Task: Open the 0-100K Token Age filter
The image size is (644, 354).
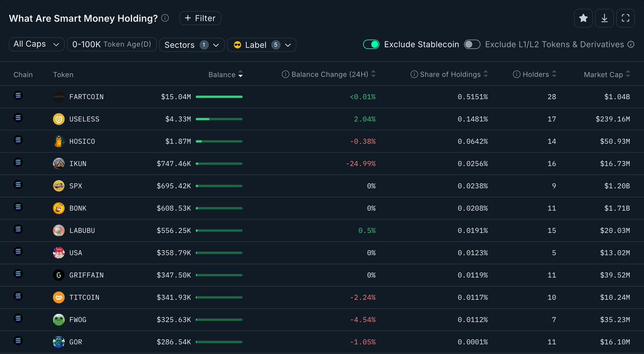Action: point(112,45)
